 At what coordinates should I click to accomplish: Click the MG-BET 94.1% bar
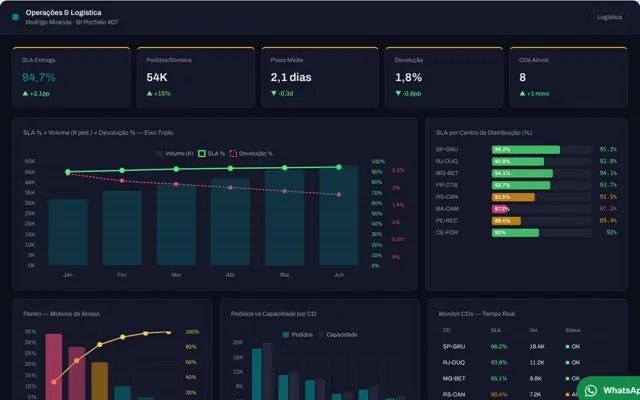coord(522,173)
